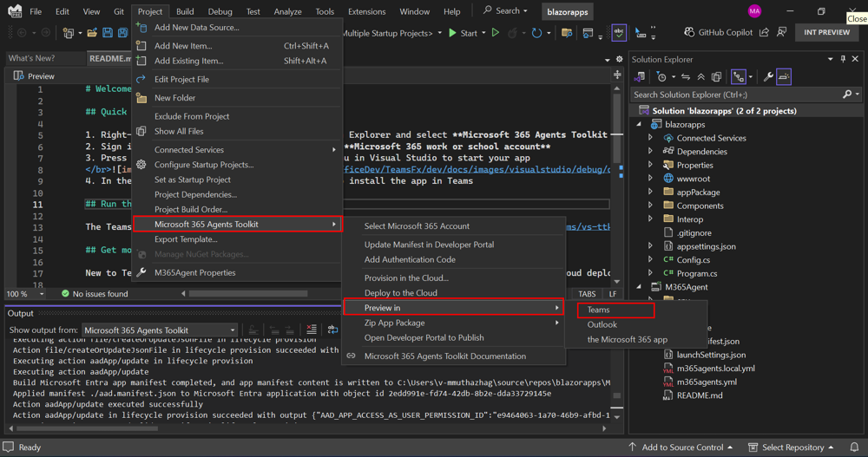Image resolution: width=868 pixels, height=457 pixels.
Task: Expand the wwwroot folder node
Action: tap(651, 179)
